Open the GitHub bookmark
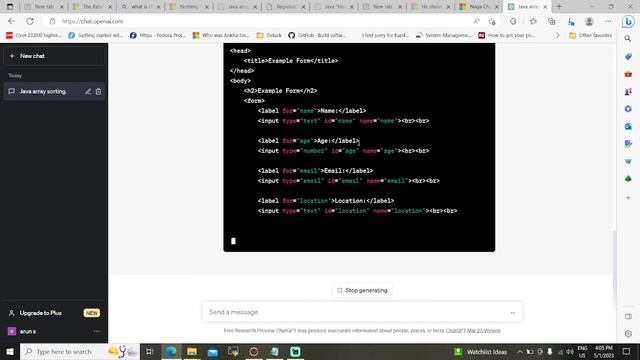 pos(316,36)
